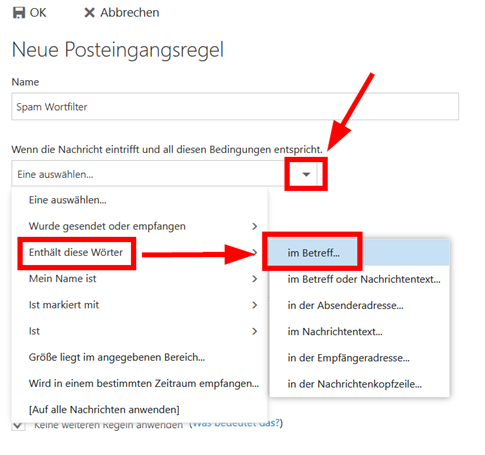Open the 'Ist' submenu arrow
The height and width of the screenshot is (455, 485).
255,331
